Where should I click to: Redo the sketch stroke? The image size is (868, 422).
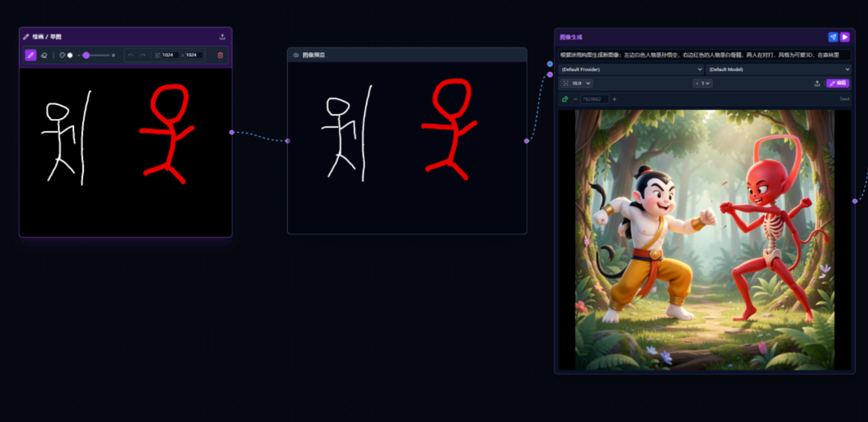[x=143, y=55]
